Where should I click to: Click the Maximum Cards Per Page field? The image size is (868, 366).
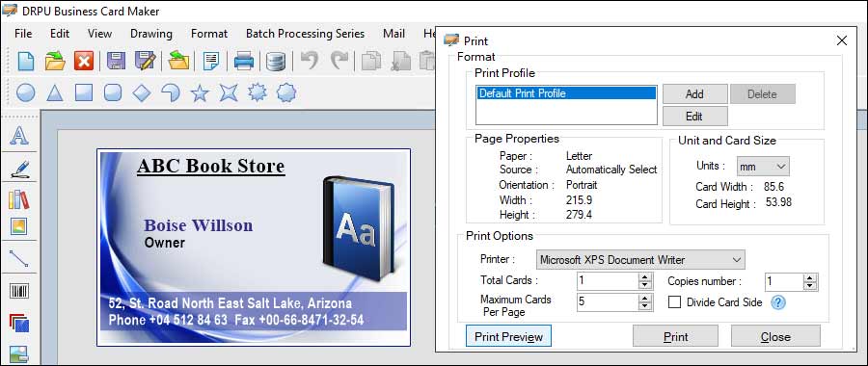[x=608, y=301]
